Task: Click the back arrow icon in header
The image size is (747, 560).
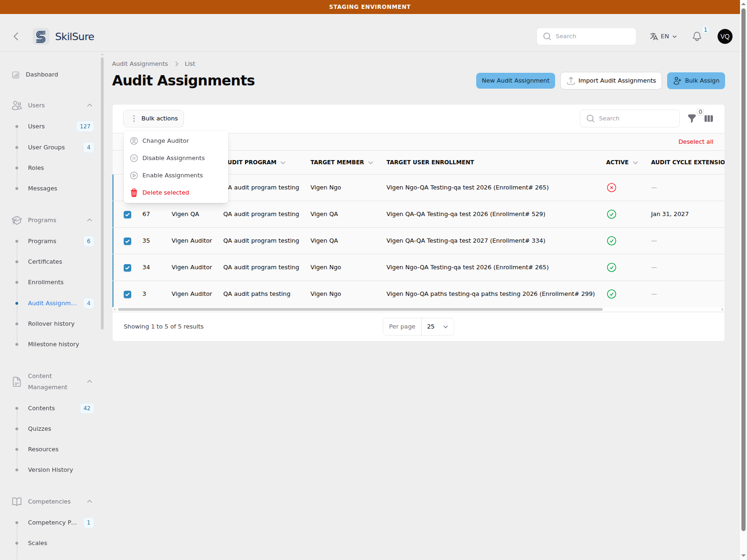Action: click(16, 36)
